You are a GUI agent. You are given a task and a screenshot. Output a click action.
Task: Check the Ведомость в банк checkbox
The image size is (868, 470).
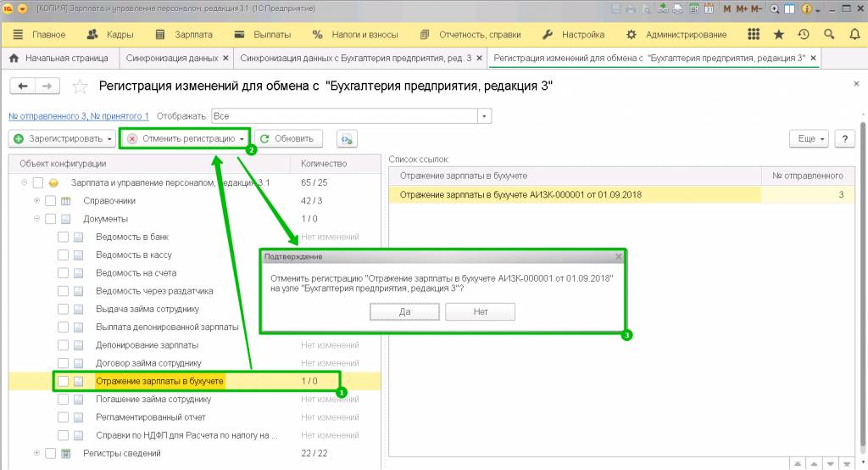(x=63, y=237)
